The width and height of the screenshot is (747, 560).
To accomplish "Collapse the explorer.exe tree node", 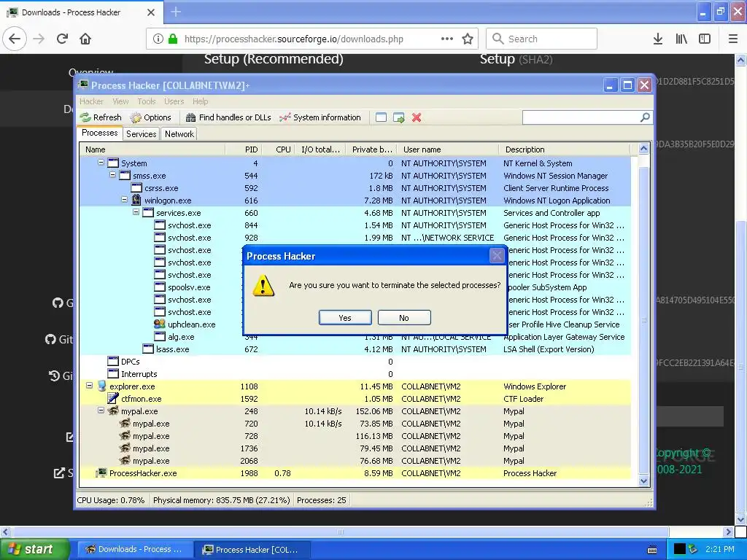I will 89,385.
